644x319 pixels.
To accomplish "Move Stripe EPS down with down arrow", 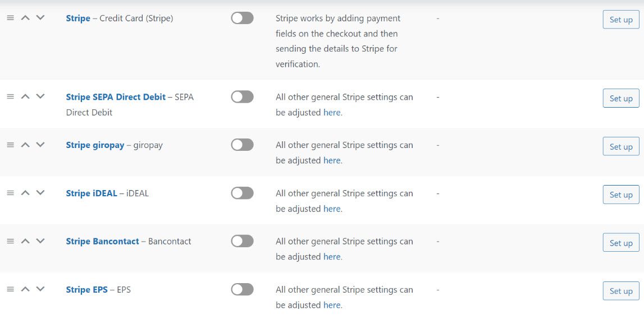I will click(x=40, y=289).
